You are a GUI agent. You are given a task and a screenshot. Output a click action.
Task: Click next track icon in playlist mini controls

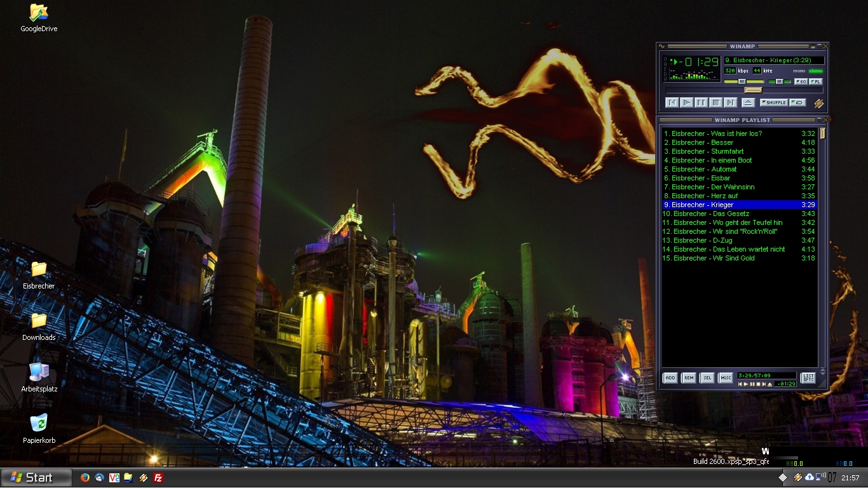coord(764,384)
